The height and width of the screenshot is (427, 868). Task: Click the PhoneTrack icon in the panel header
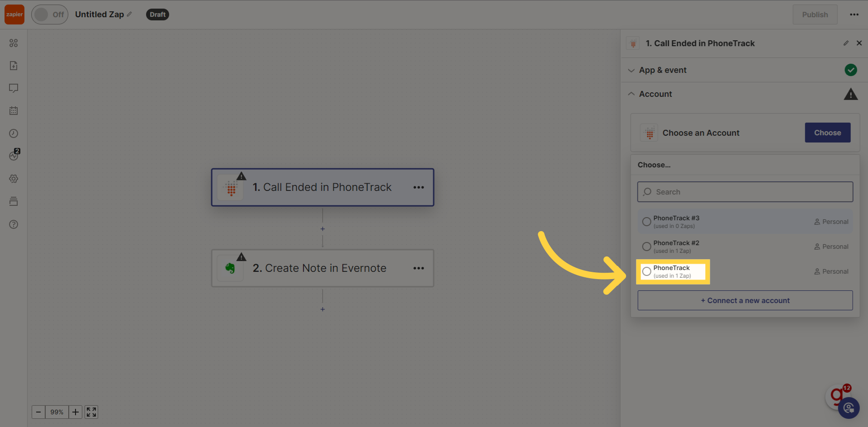(633, 43)
